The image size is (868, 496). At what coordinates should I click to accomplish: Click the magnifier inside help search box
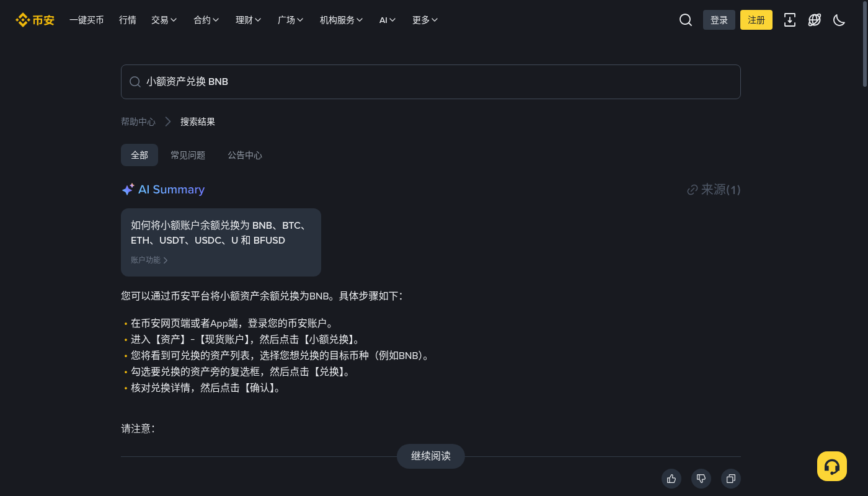135,82
